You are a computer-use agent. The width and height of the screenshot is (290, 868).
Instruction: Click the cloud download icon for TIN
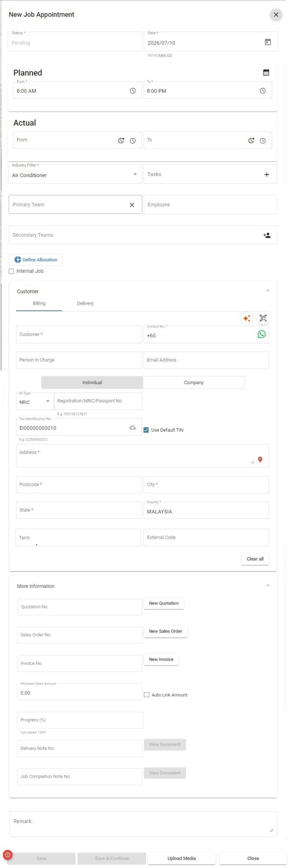pyautogui.click(x=133, y=428)
